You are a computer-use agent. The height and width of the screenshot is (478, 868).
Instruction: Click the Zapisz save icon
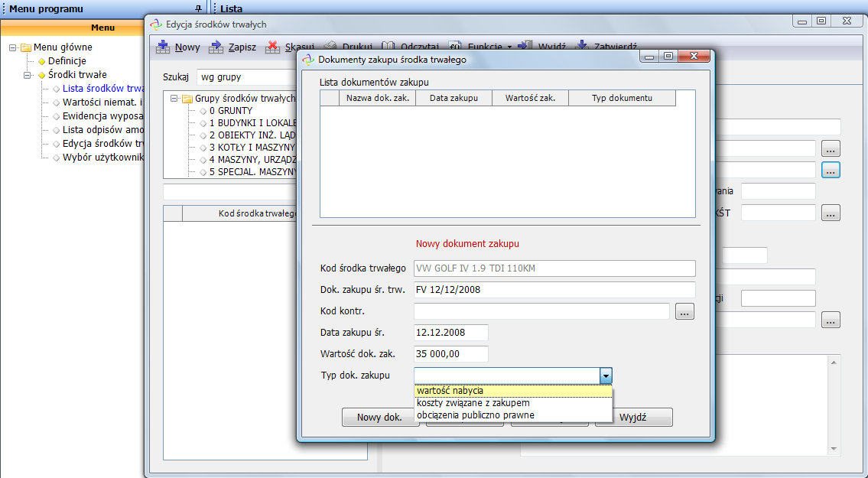coord(216,47)
